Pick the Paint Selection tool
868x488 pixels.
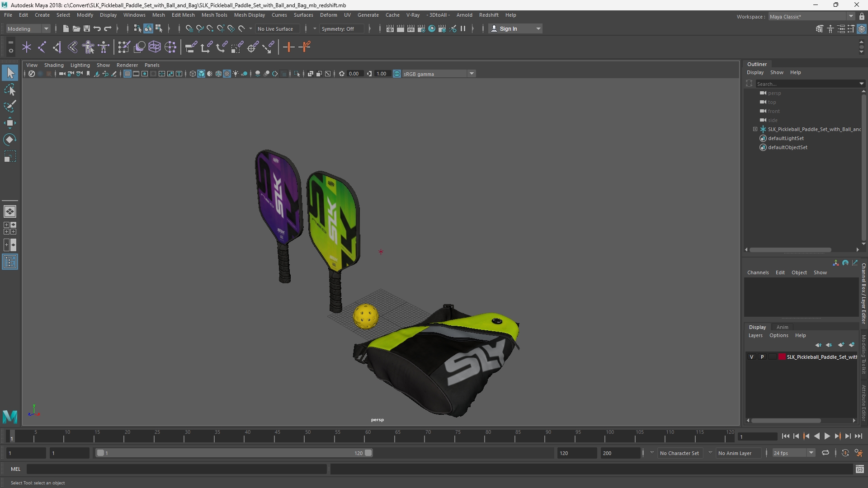tap(10, 106)
